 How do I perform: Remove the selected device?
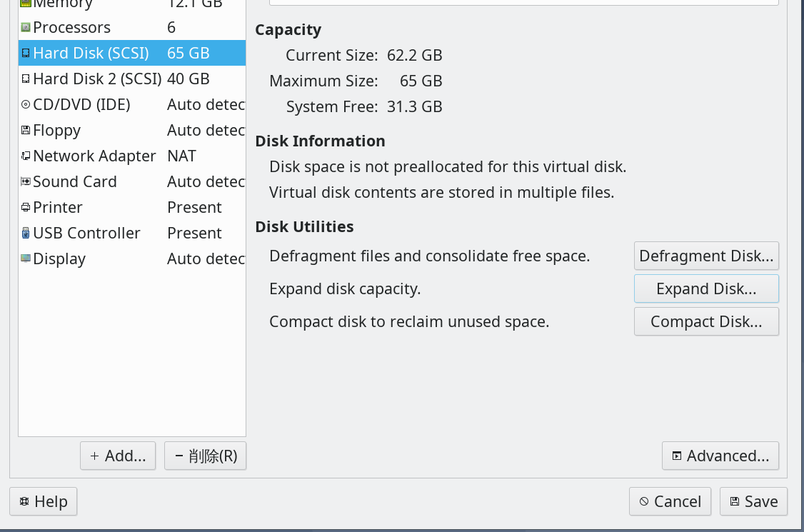(206, 456)
